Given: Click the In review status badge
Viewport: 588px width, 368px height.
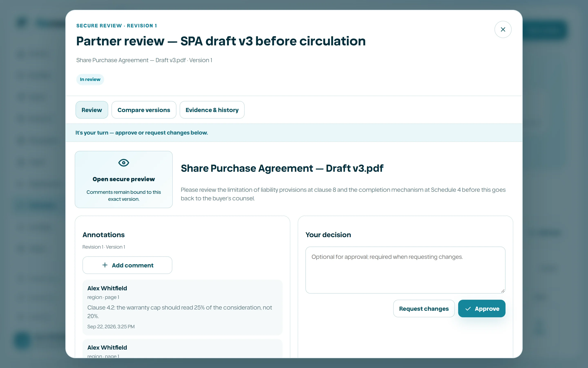Looking at the screenshot, I should coord(90,79).
